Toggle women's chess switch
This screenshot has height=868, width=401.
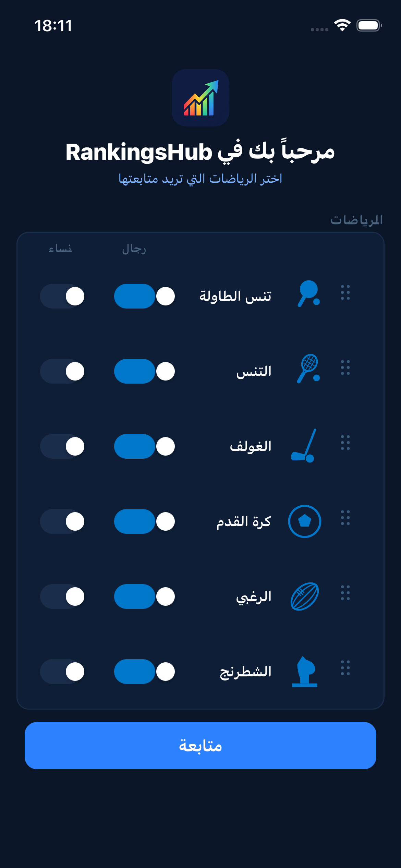pos(62,672)
